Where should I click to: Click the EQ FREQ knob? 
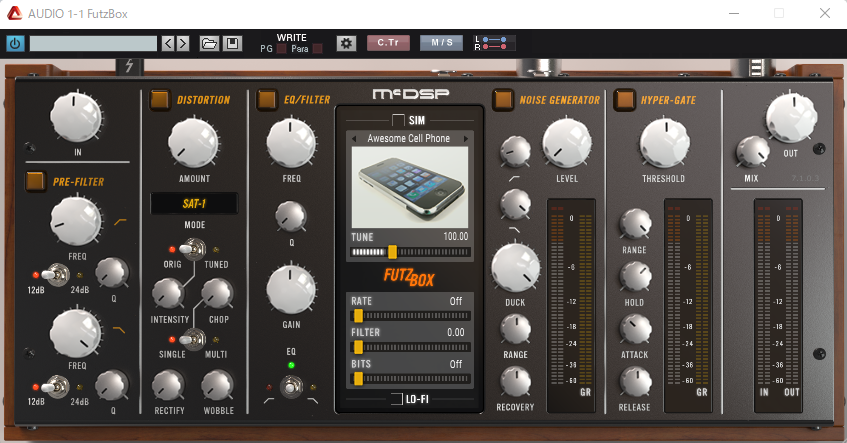pyautogui.click(x=291, y=143)
